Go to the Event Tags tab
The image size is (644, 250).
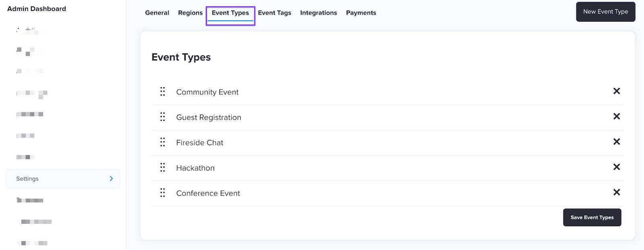pyautogui.click(x=275, y=13)
